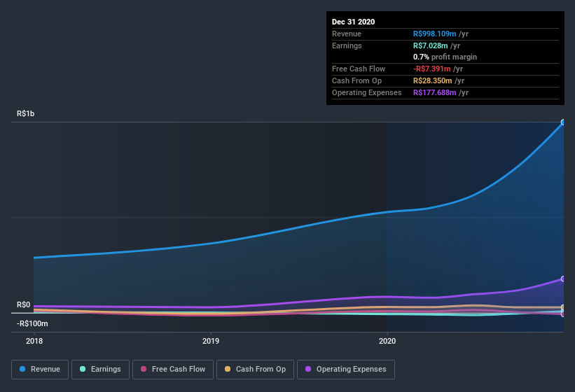575x392 pixels.
Task: Click the Dec 31 2020 tooltip header
Action: click(353, 22)
